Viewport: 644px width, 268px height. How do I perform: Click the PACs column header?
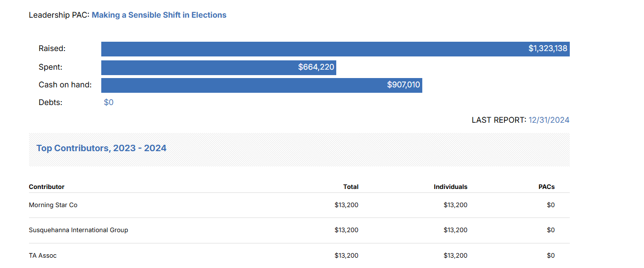point(546,187)
